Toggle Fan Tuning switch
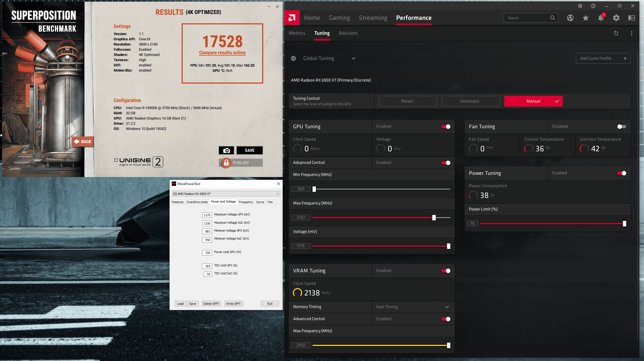The width and height of the screenshot is (644, 361). point(622,127)
